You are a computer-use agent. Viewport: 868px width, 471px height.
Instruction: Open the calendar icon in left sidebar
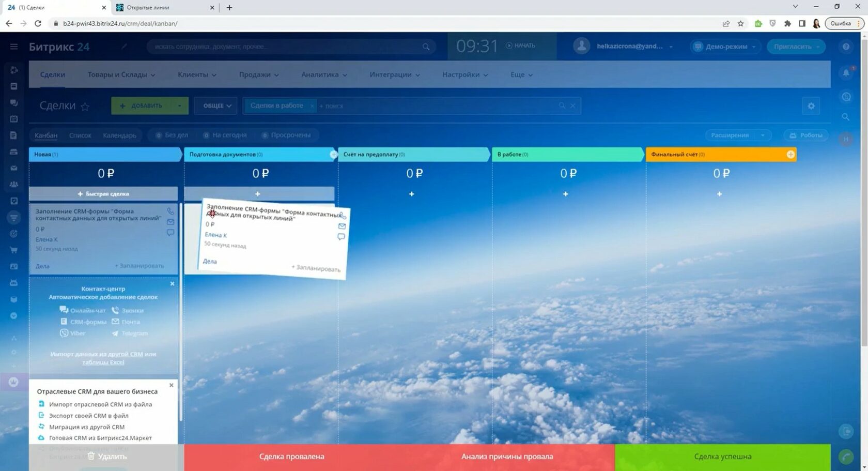click(14, 119)
